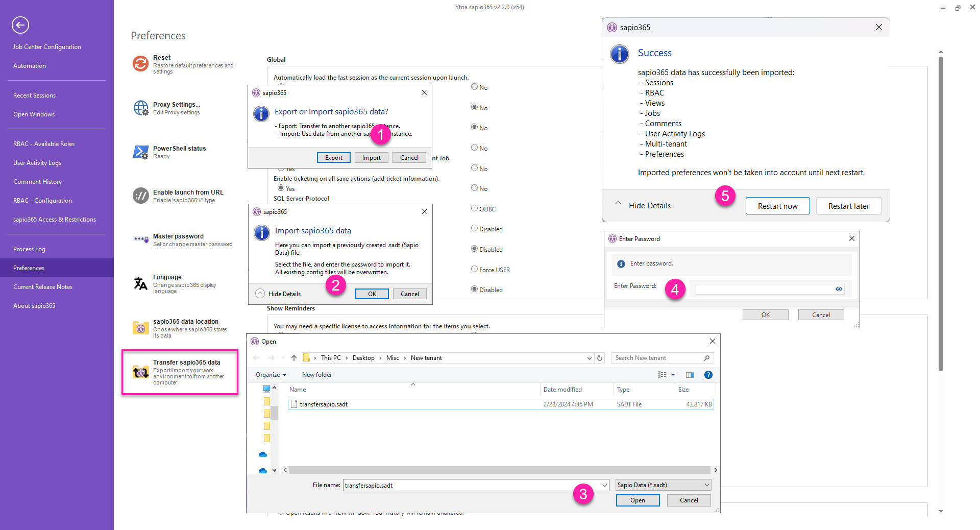Click the Open dialog horizontal scrollbar

click(500, 470)
